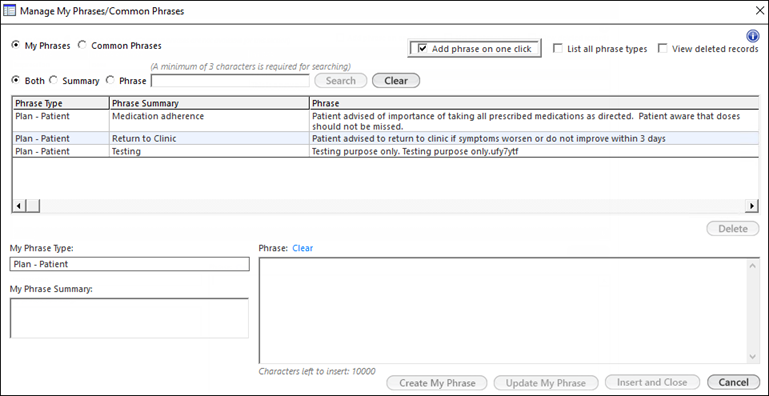Cancel the Manage My Phrases dialog
The image size is (769, 396).
[734, 382]
